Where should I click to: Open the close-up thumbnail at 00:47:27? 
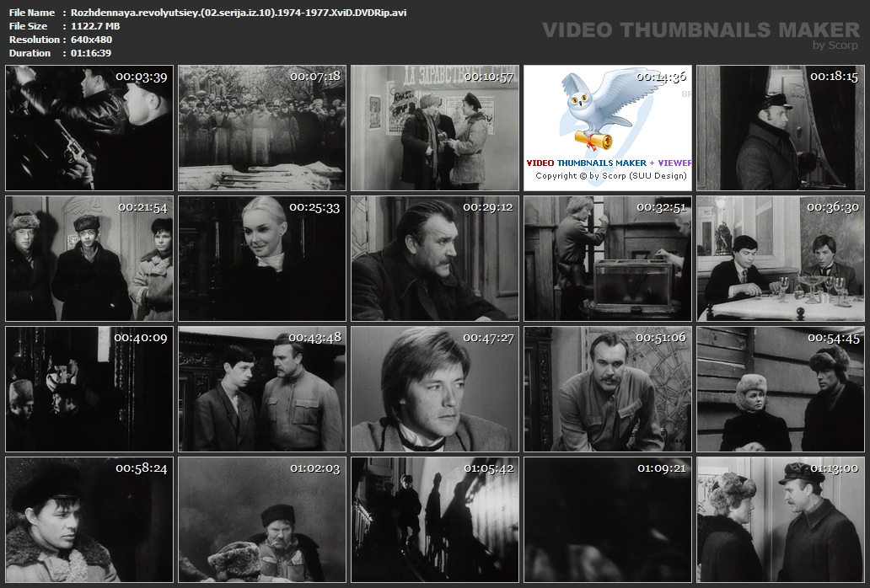435,389
